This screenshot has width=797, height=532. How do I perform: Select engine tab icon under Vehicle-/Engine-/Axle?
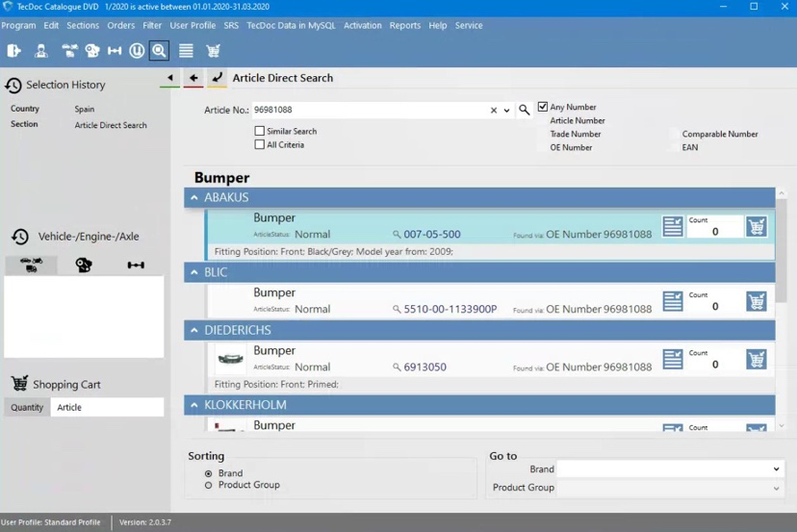[84, 265]
